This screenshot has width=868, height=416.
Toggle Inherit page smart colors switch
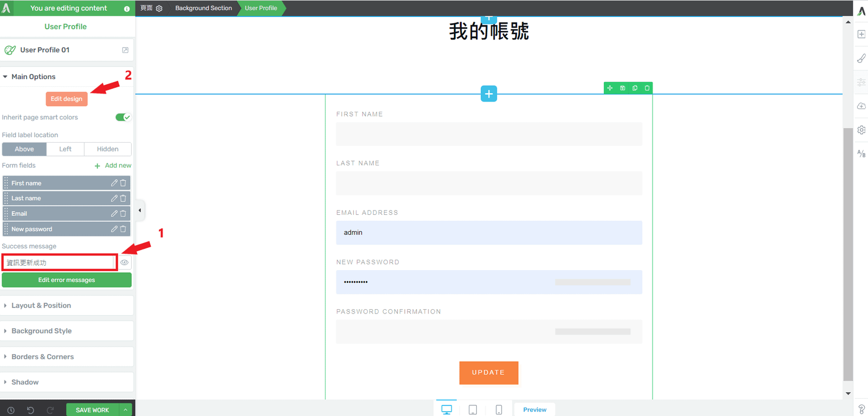(x=123, y=117)
